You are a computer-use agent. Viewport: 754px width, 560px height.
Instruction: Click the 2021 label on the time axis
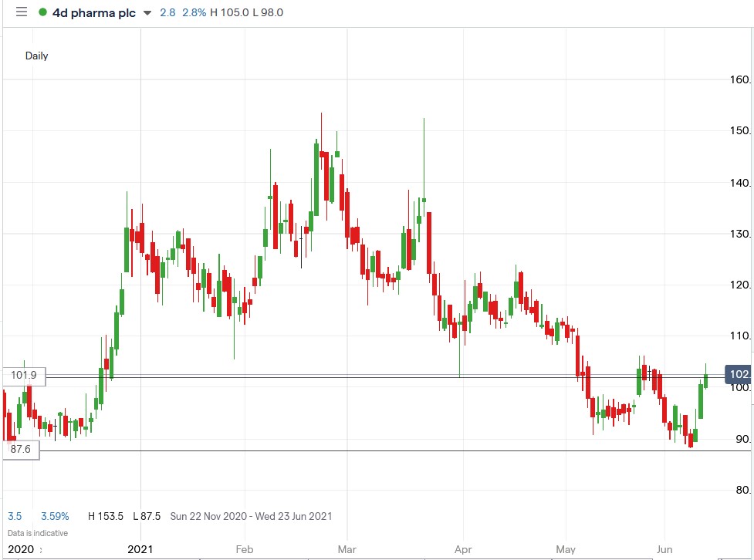[x=139, y=549]
